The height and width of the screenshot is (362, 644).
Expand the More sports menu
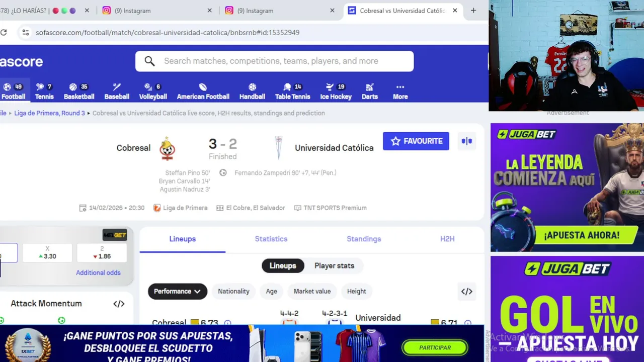click(400, 92)
